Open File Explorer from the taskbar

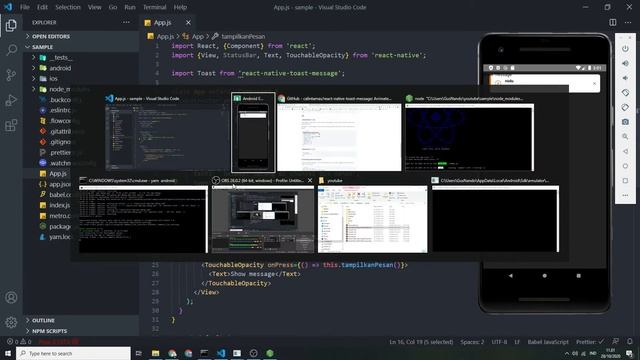coord(156,353)
